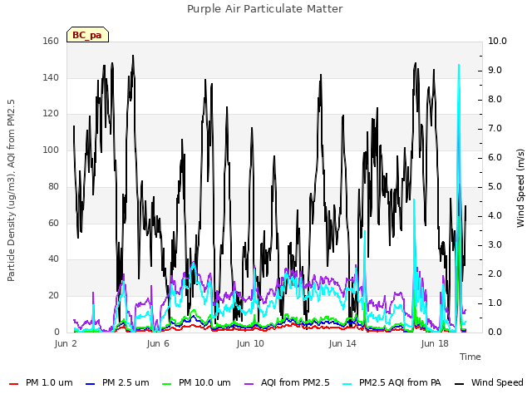532x399 pixels.
Task: Click the 120 left y-axis tick label
Action: pyautogui.click(x=51, y=114)
